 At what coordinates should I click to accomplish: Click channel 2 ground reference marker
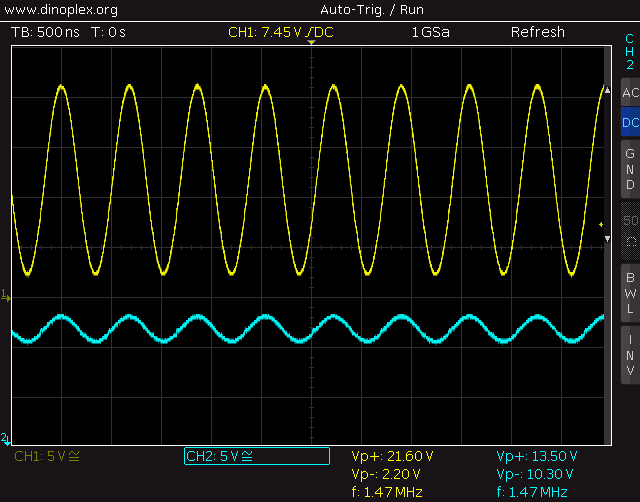coord(5,438)
